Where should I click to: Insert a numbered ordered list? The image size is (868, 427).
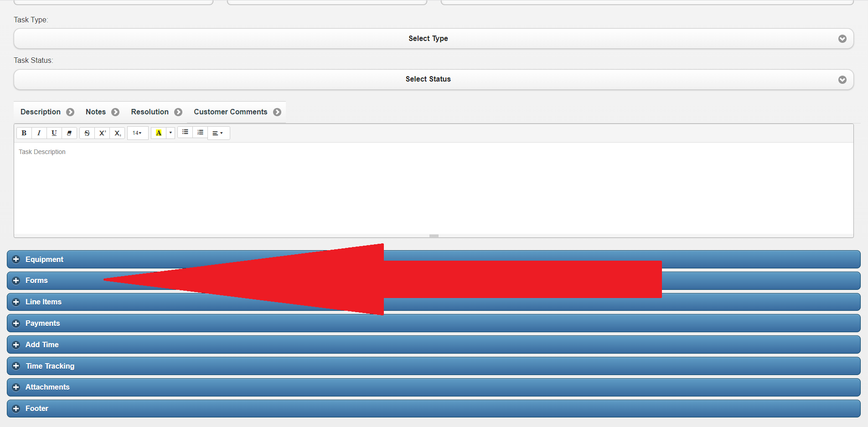click(x=200, y=132)
